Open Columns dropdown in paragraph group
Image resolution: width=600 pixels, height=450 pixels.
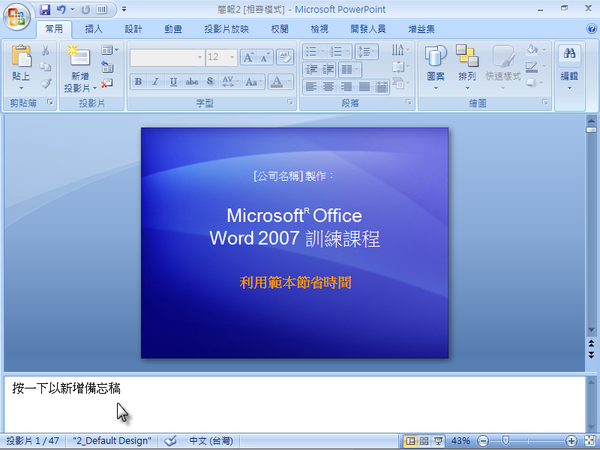tap(350, 69)
